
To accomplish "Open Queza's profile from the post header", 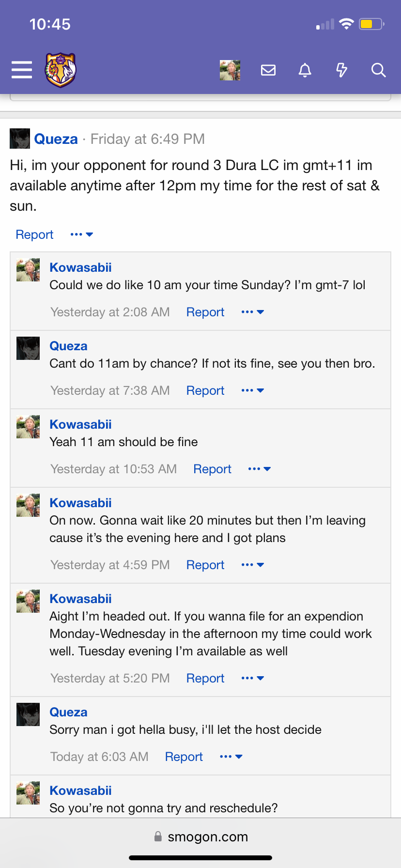I will (x=56, y=139).
